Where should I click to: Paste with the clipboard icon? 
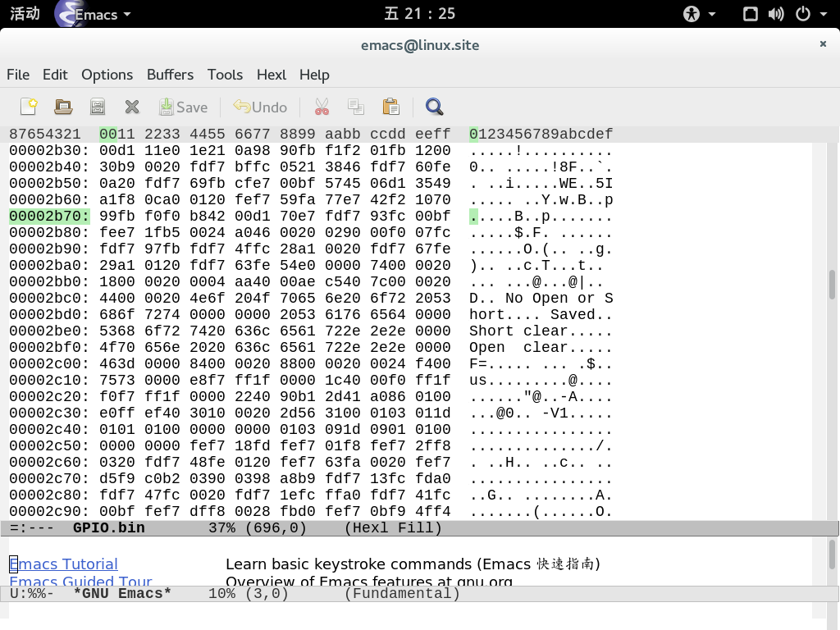click(x=390, y=107)
